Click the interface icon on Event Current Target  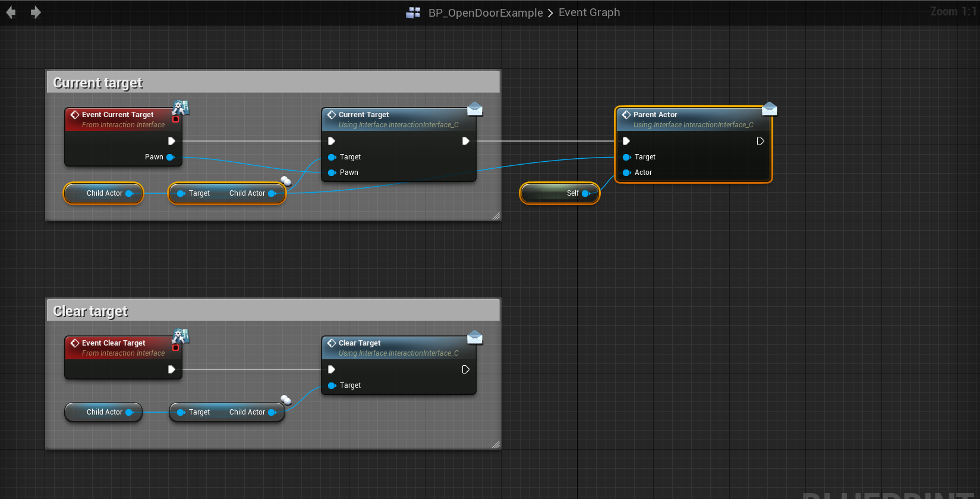click(x=181, y=107)
